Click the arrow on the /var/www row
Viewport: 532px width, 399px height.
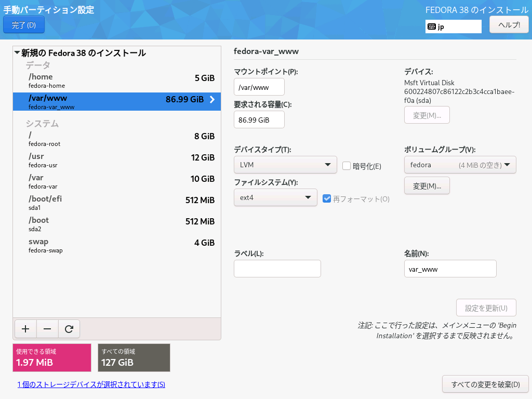tap(212, 99)
